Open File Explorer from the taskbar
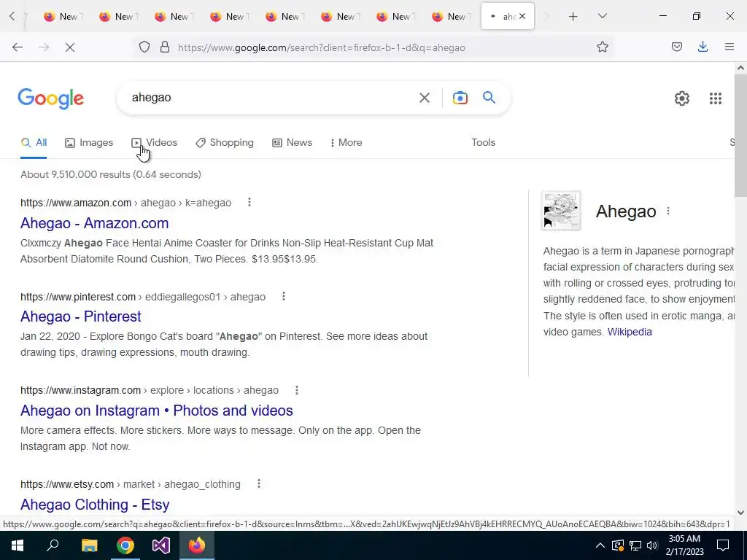Screen dimensions: 747x560 [x=89, y=545]
